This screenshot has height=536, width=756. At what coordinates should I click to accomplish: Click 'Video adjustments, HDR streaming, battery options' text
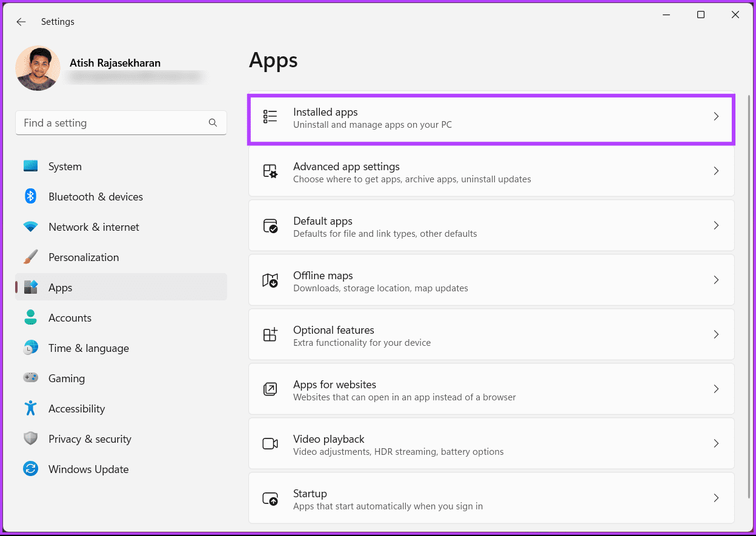[x=399, y=452]
